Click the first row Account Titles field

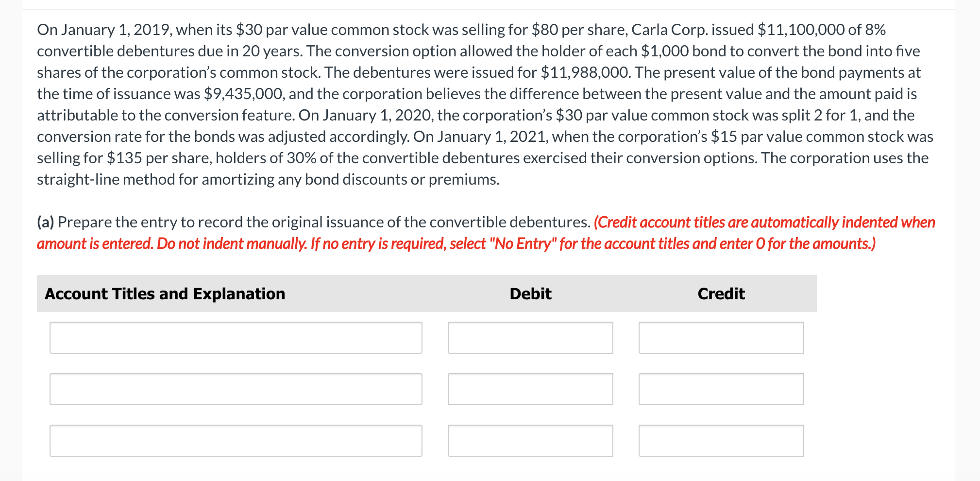point(236,338)
